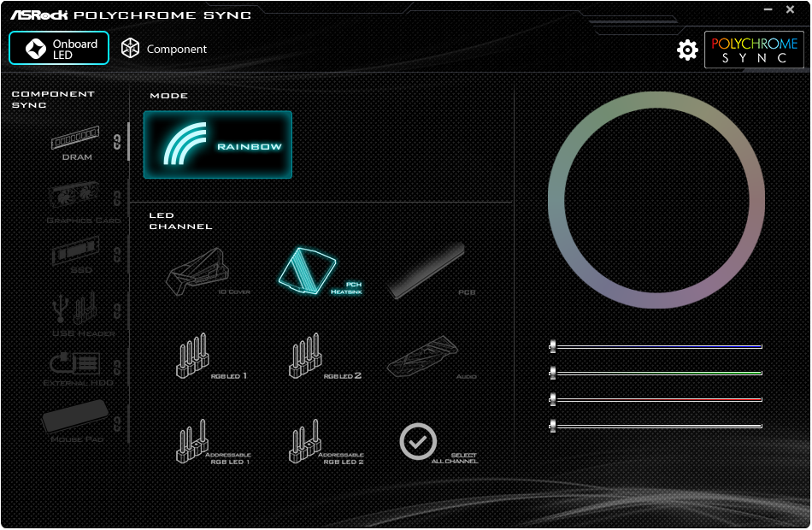Click the Polychrome Sync logo button
Viewport: 812px width, 530px height.
(x=754, y=50)
